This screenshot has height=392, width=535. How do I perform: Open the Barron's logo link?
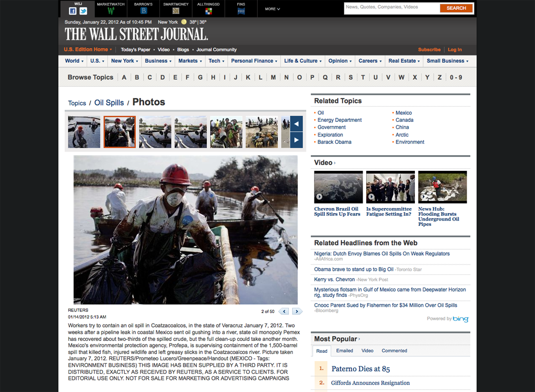coord(143,10)
